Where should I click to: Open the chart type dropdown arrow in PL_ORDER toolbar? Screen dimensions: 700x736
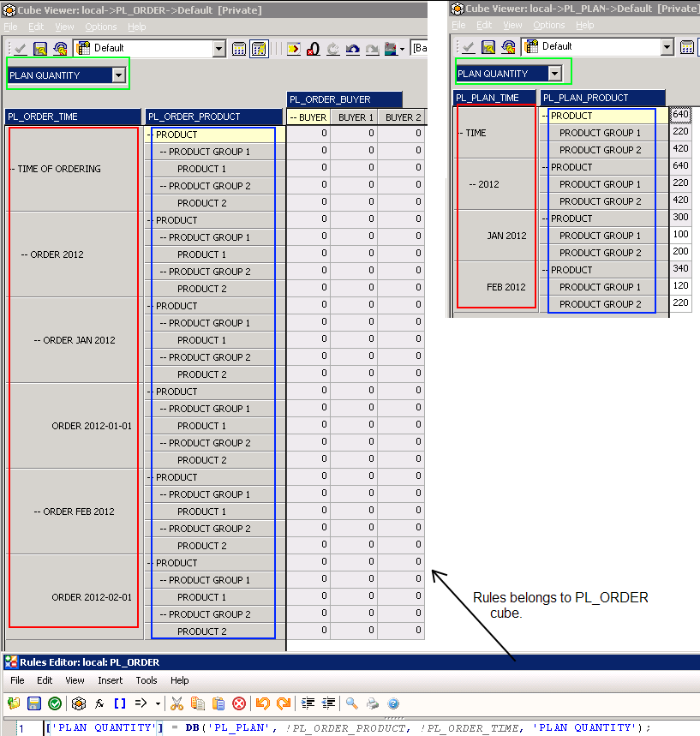pyautogui.click(x=402, y=49)
